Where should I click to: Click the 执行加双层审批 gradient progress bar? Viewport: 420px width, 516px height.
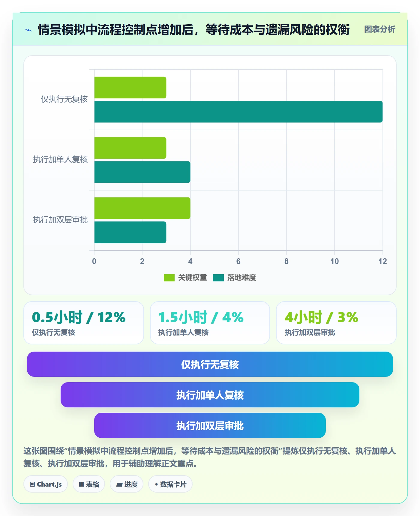(210, 425)
